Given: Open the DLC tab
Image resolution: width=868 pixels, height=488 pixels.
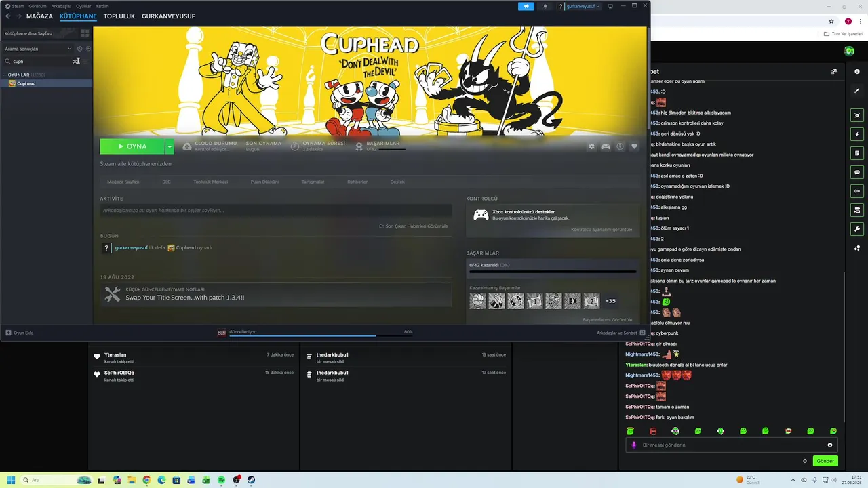Looking at the screenshot, I should click(x=166, y=182).
